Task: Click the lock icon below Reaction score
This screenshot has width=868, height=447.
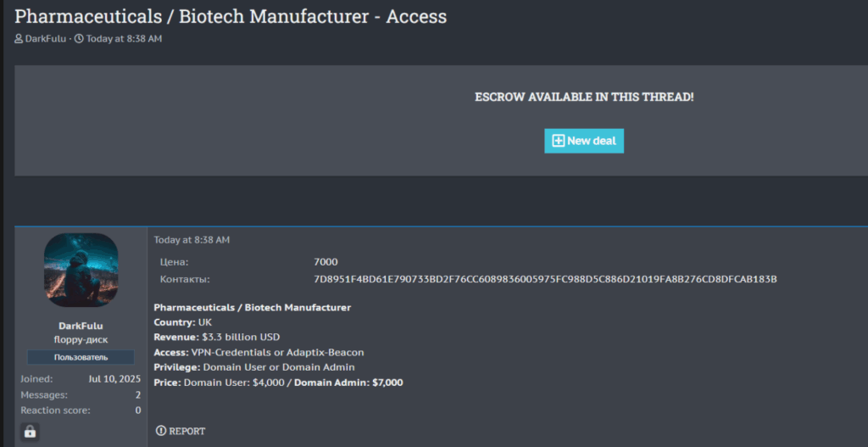Action: coord(30,432)
